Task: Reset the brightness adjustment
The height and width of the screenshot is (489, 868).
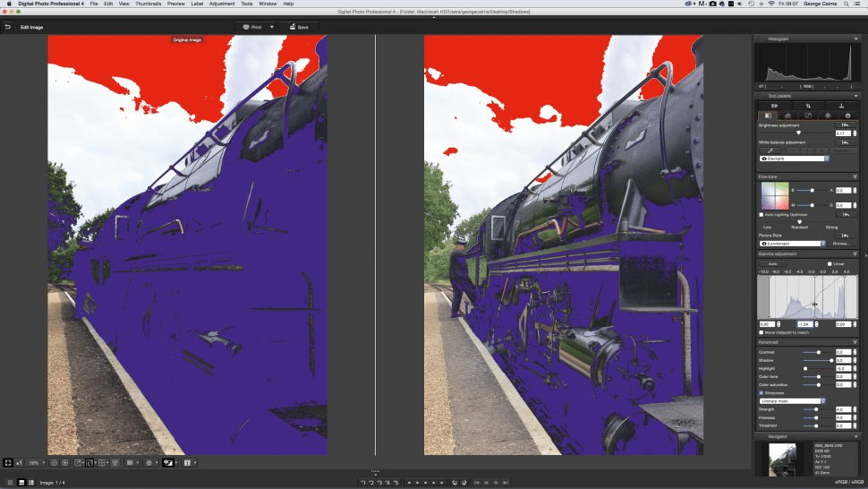Action: pyautogui.click(x=846, y=125)
